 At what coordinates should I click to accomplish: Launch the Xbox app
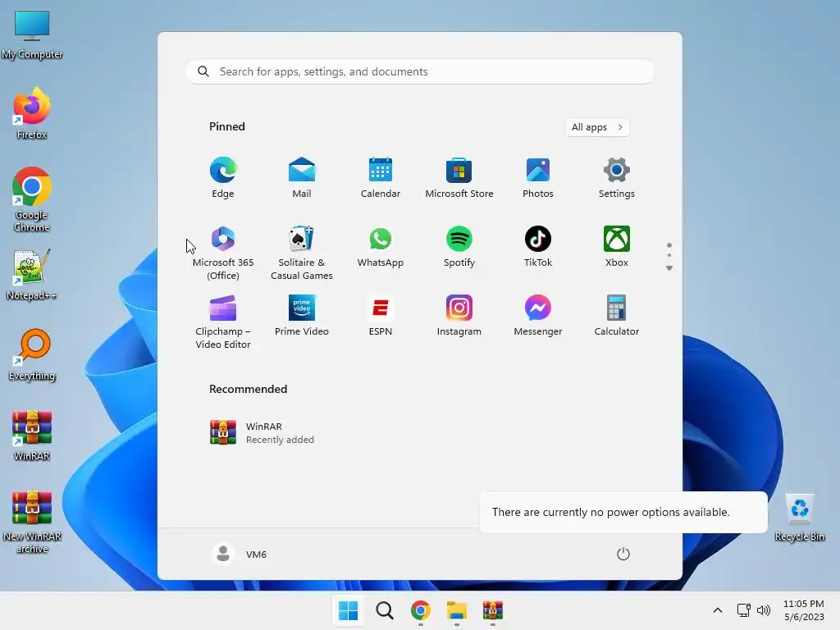617,246
